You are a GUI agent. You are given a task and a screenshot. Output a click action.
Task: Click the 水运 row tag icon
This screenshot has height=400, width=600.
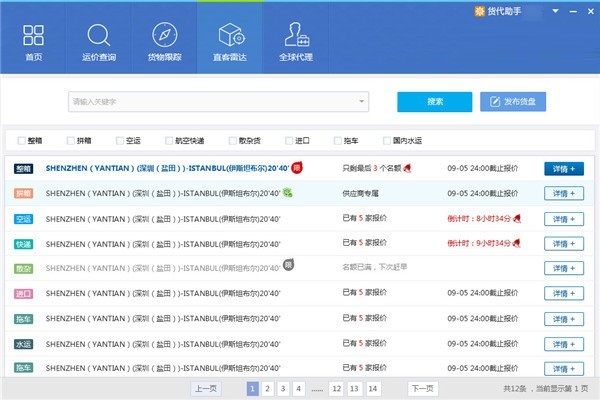pyautogui.click(x=24, y=344)
